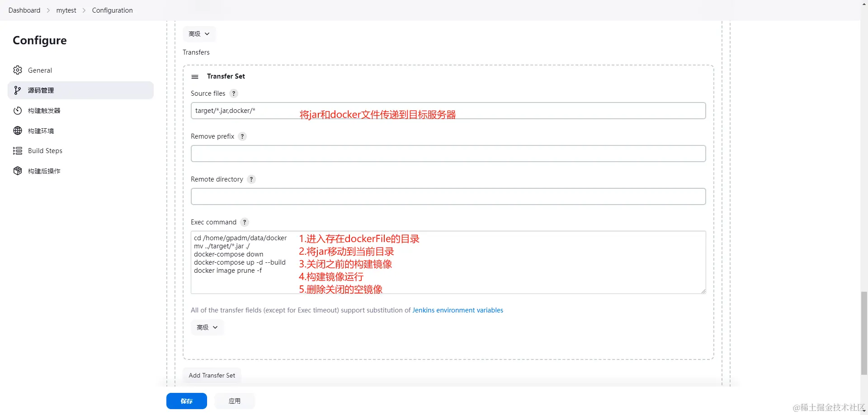Open help for Remove prefix
The image size is (868, 415).
click(242, 136)
